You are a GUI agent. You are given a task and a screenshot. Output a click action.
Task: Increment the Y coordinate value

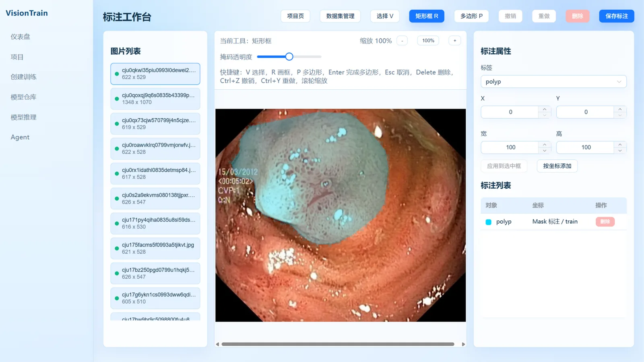tap(620, 109)
